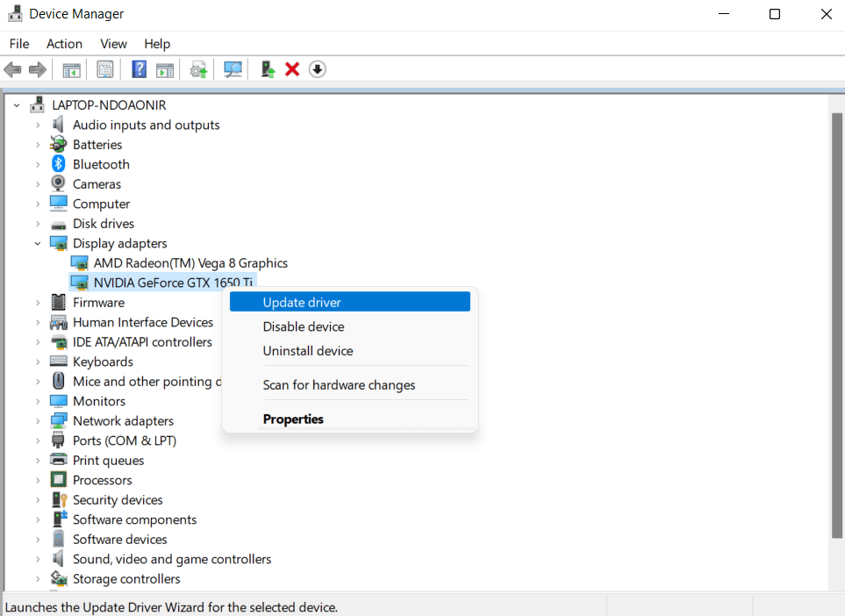
Task: Click the Firmware chip icon
Action: point(58,303)
